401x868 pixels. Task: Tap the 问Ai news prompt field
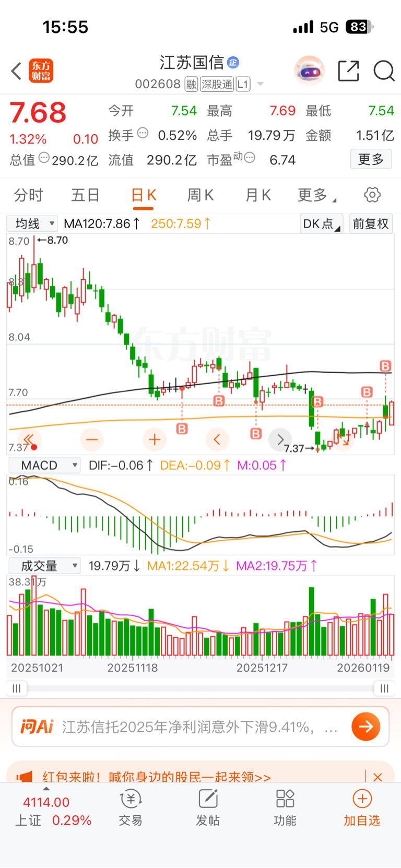click(200, 727)
